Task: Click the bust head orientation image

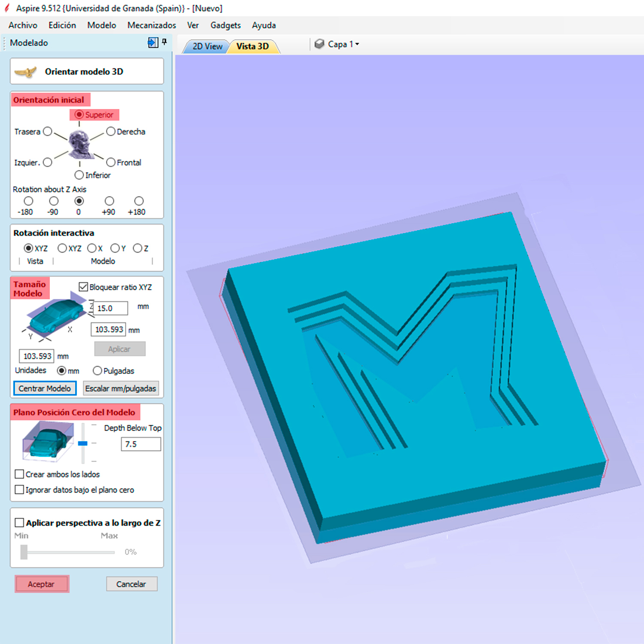Action: pos(79,144)
